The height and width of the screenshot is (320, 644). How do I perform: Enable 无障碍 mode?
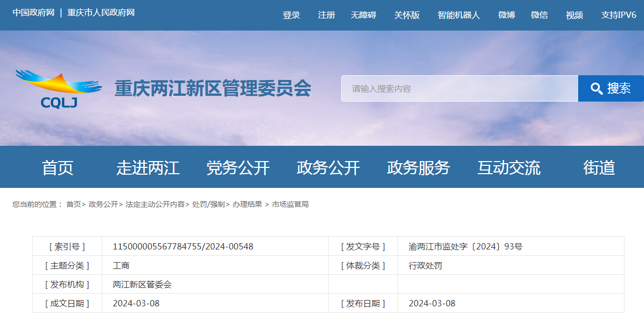pos(364,15)
